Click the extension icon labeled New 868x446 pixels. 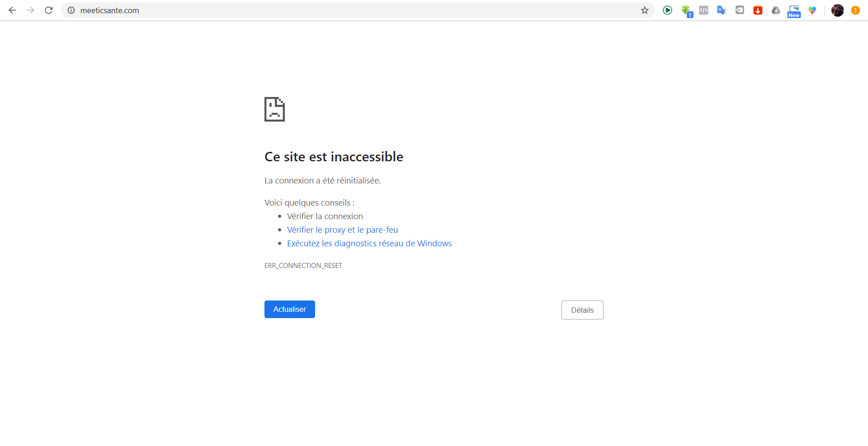[794, 11]
